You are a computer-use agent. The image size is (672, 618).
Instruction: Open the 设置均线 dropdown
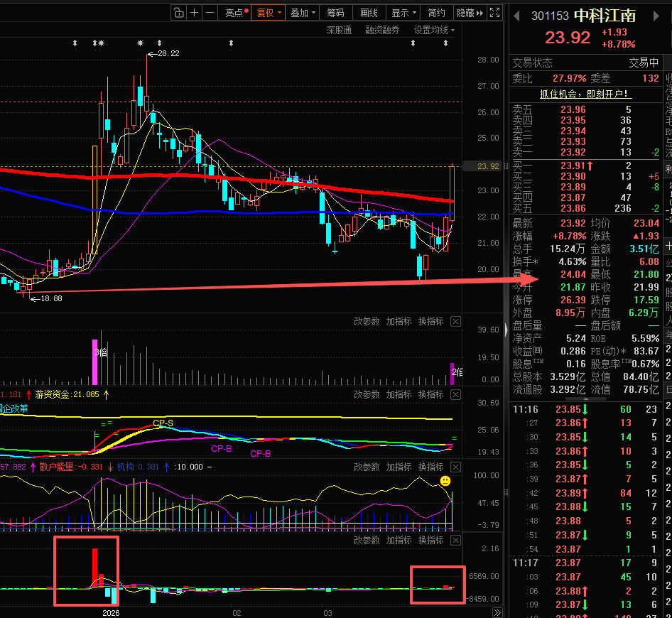434,30
